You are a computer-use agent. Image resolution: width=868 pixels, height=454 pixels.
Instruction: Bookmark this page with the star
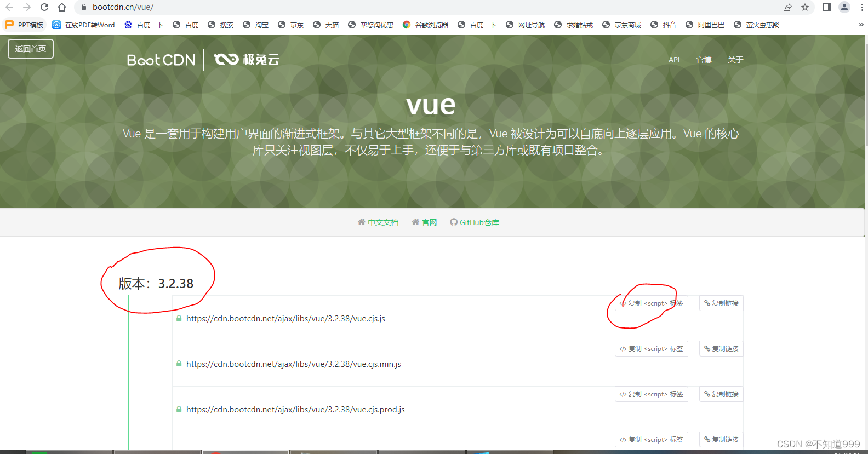point(805,7)
